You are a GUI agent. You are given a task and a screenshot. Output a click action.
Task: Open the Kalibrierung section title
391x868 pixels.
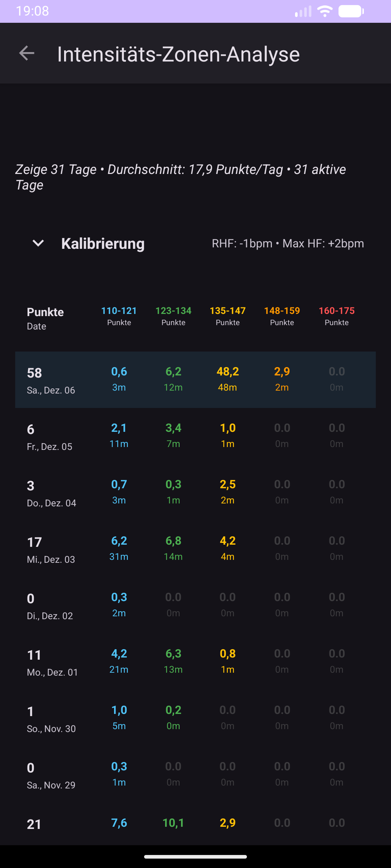click(x=103, y=243)
